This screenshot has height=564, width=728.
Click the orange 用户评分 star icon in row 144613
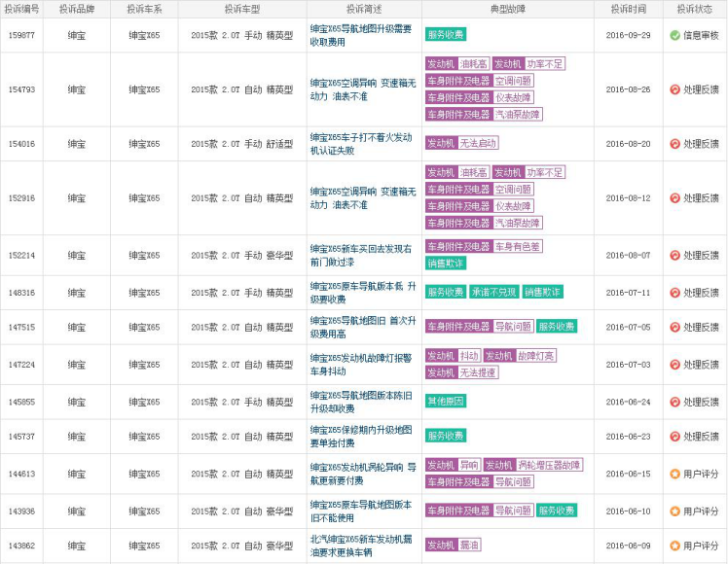tap(675, 474)
